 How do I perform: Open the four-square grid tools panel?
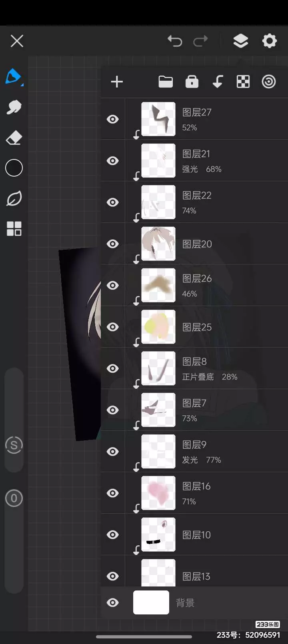[14, 229]
